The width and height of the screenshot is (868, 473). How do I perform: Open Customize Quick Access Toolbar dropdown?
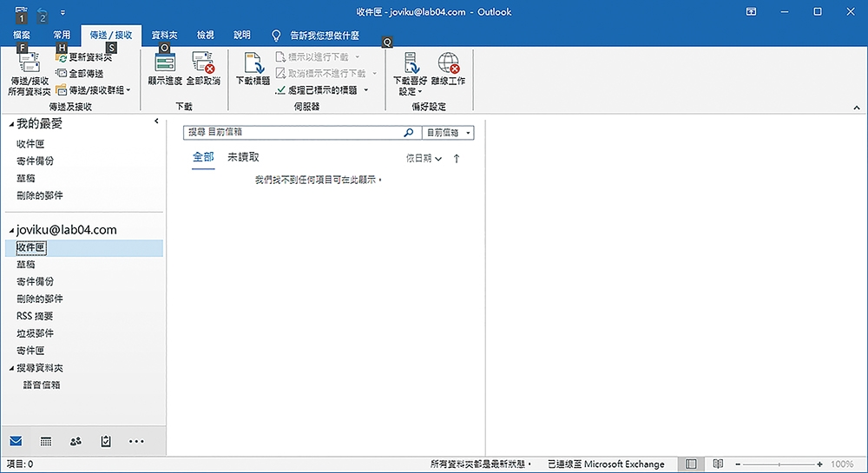pos(62,12)
